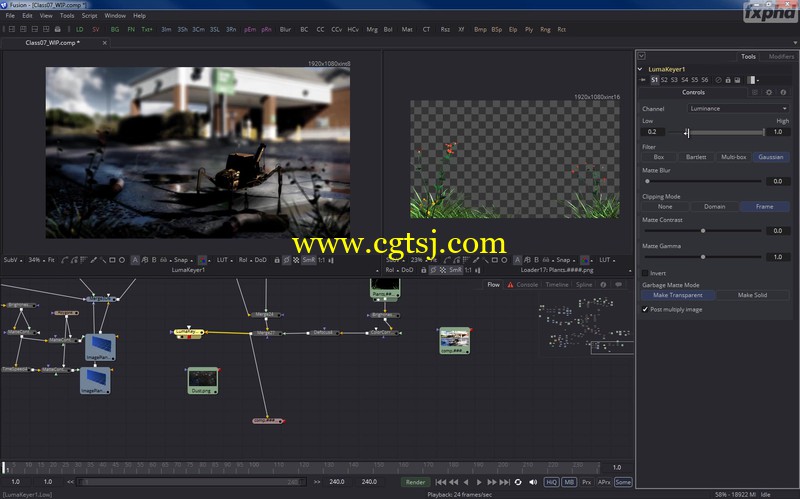Select the Multi-box filter option
The width and height of the screenshot is (800, 499).
(x=734, y=157)
